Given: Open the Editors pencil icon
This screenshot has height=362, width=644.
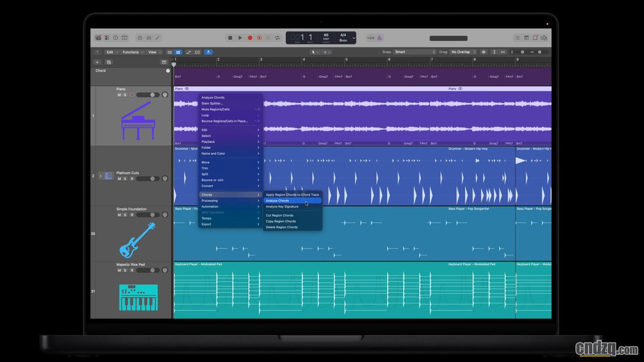Looking at the screenshot, I should pos(158,38).
